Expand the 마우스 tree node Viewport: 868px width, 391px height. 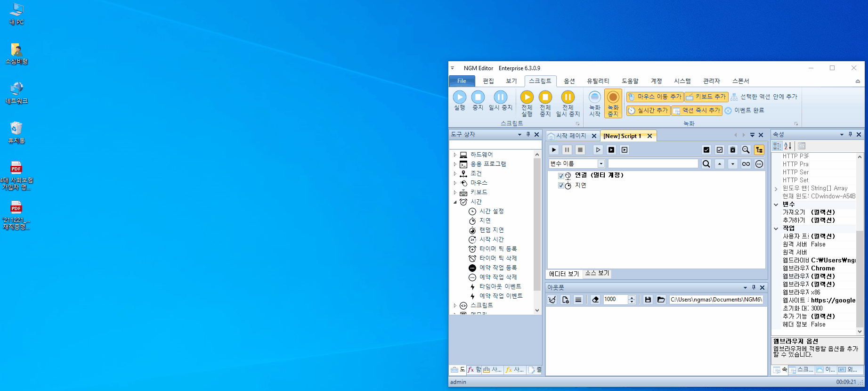click(455, 183)
